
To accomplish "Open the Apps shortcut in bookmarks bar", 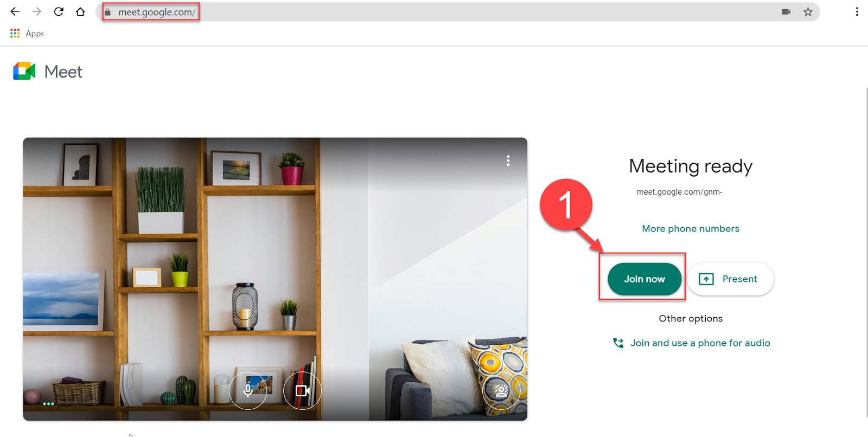I will coord(27,34).
